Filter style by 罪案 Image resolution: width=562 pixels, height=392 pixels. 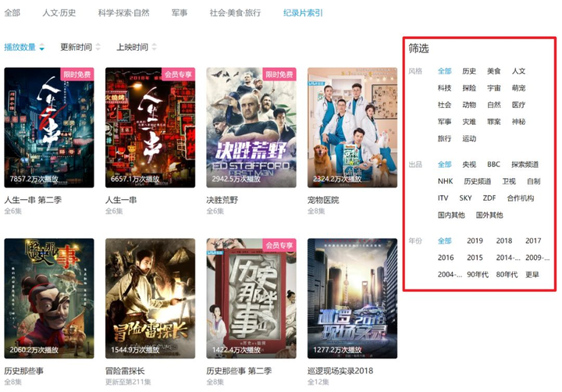[494, 122]
